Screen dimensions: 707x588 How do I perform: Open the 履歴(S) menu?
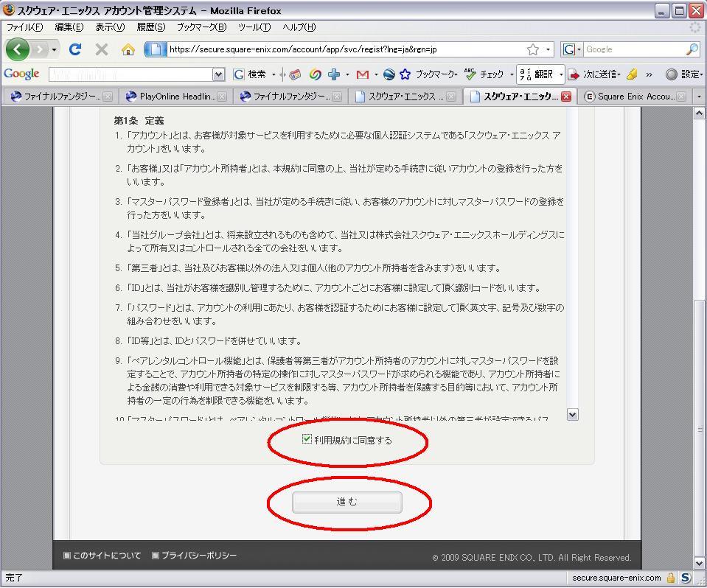click(151, 27)
